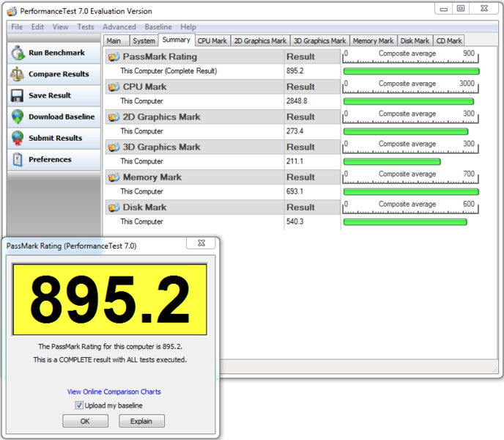Follow the View Online Comparison Charts link
504x440 pixels.
pos(114,392)
